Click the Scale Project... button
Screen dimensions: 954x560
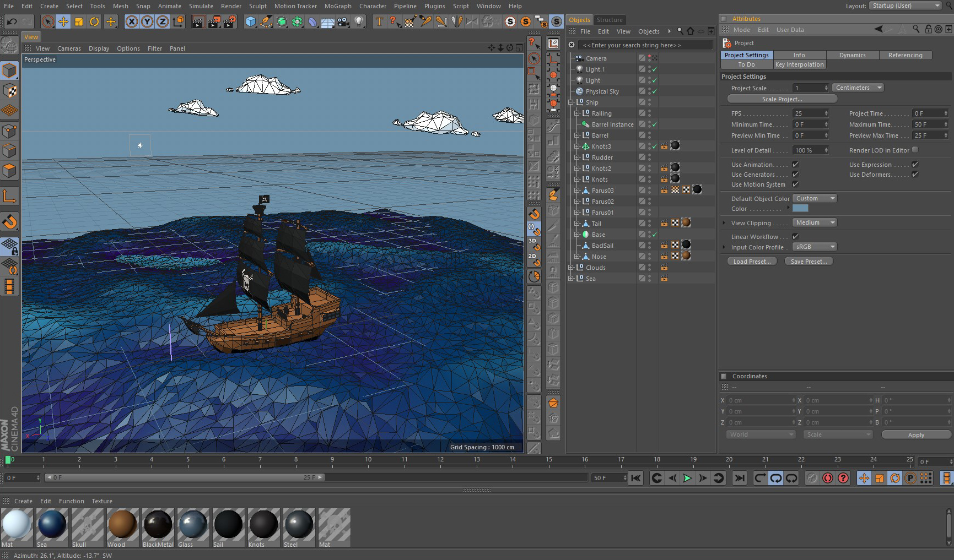pyautogui.click(x=781, y=99)
